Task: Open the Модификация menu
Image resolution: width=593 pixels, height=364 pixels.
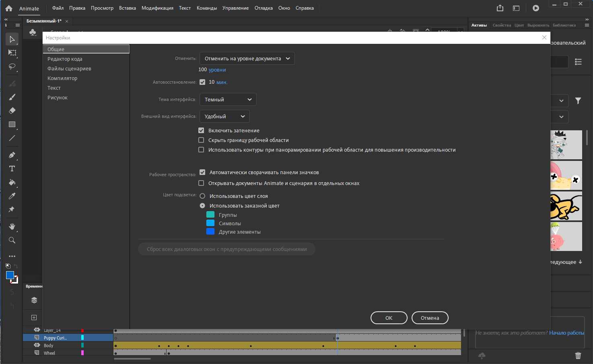Action: [157, 8]
